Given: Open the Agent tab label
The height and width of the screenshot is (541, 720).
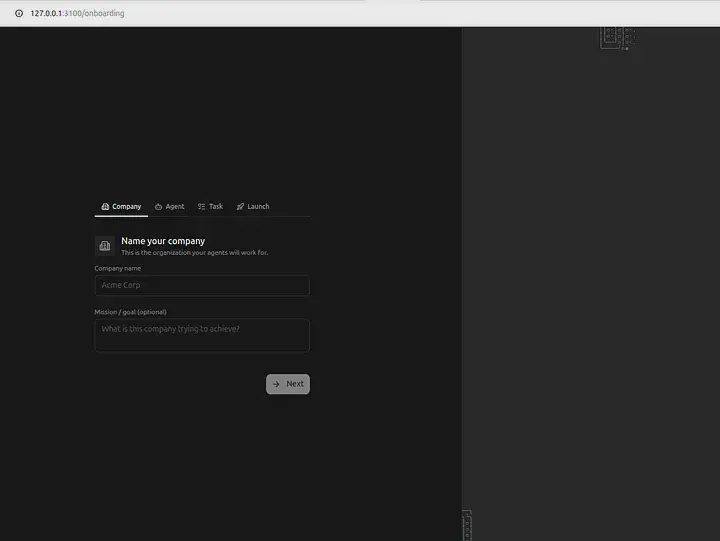Looking at the screenshot, I should [175, 207].
